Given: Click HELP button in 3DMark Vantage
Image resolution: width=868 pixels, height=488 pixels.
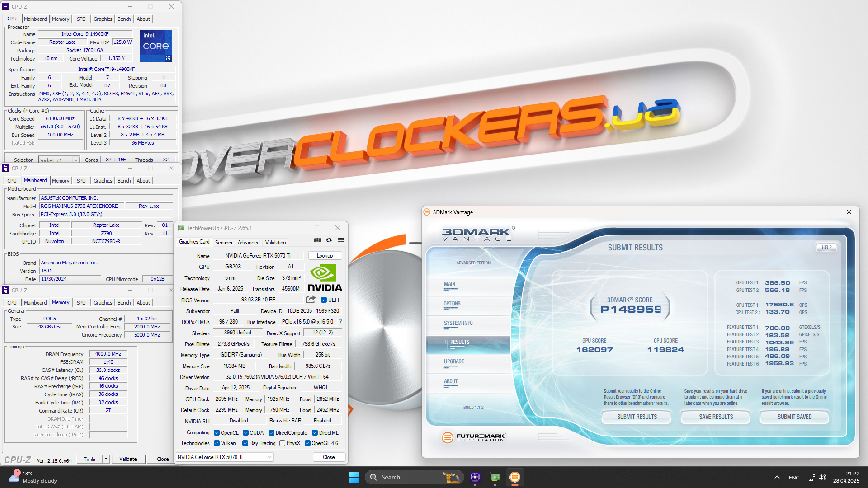Looking at the screenshot, I should click(826, 247).
